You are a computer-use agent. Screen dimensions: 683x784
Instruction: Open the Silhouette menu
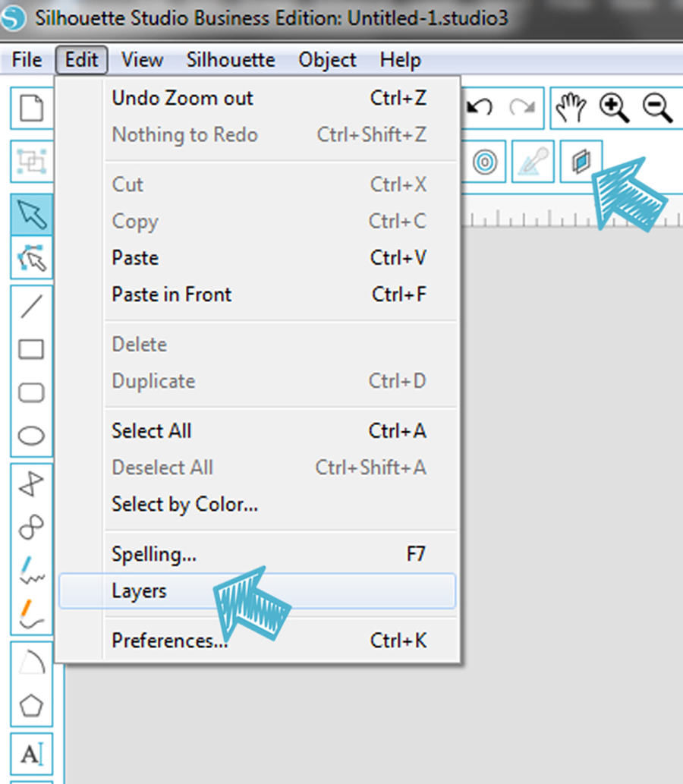(x=231, y=60)
